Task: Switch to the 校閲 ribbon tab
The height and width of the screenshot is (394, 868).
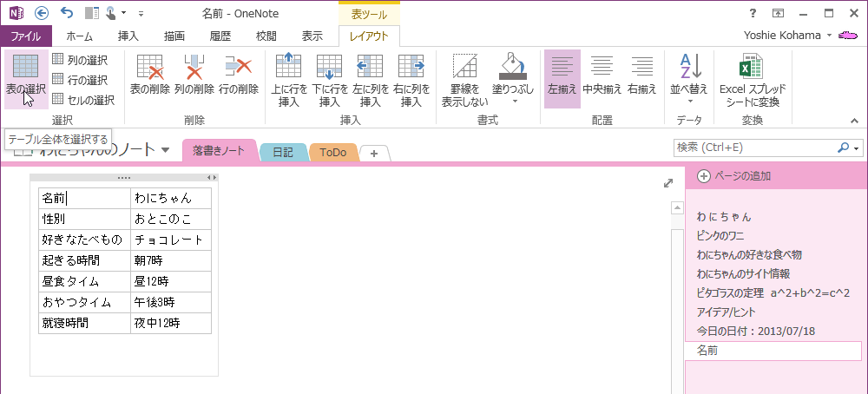Action: coord(266,36)
